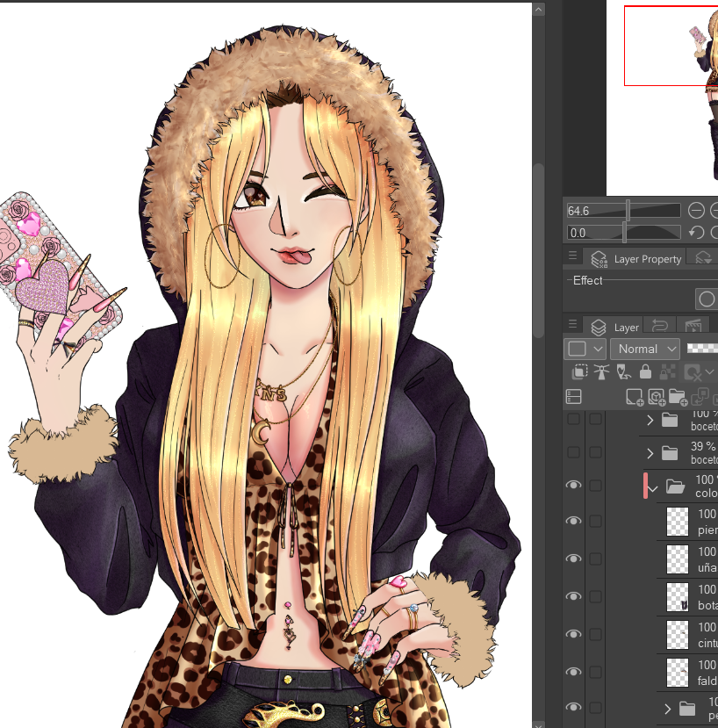Hide the 'uña' layer with eye icon
The width and height of the screenshot is (718, 728).
pos(573,559)
